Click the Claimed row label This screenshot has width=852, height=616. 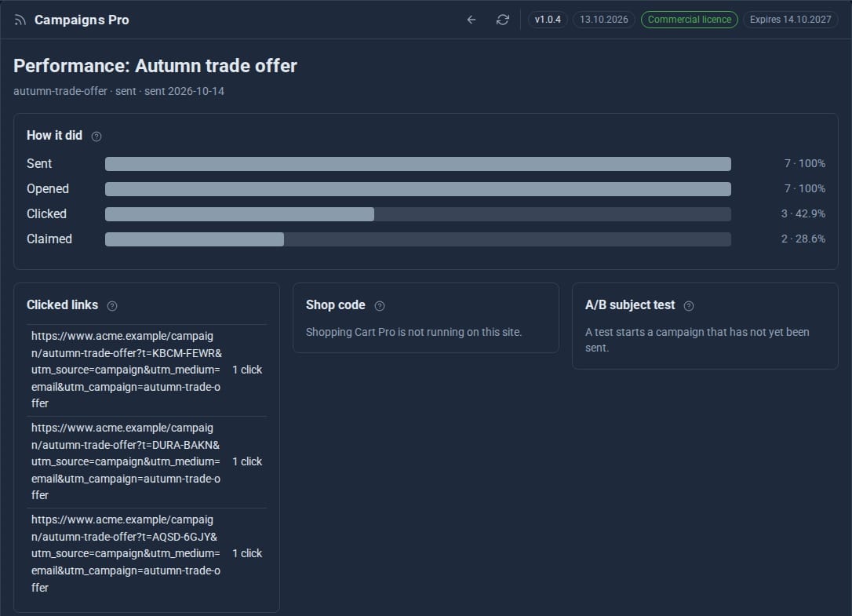click(x=49, y=239)
